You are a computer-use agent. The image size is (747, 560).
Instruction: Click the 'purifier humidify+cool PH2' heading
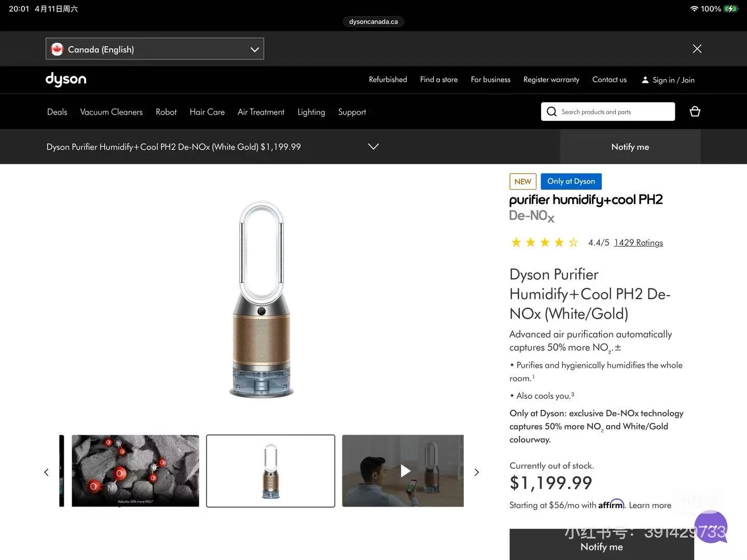coord(586,200)
